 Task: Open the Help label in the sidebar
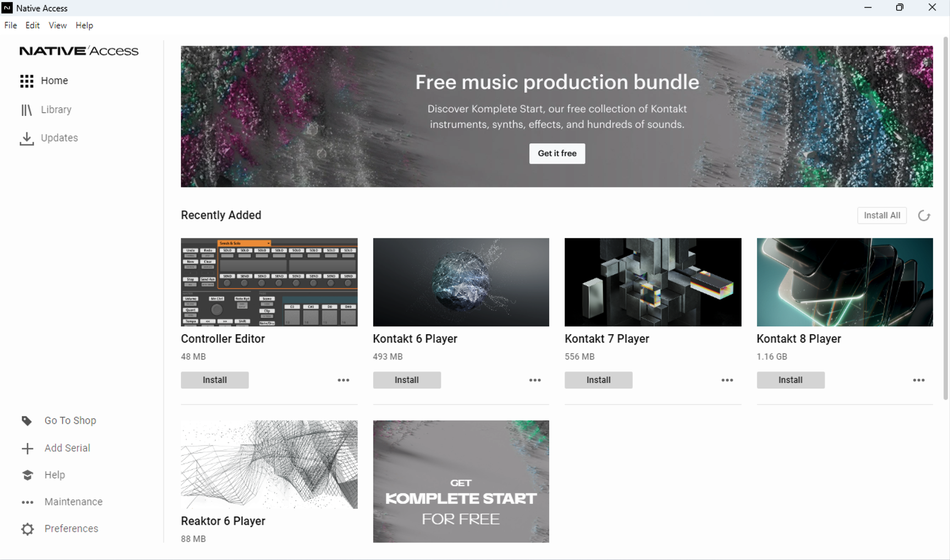click(54, 475)
